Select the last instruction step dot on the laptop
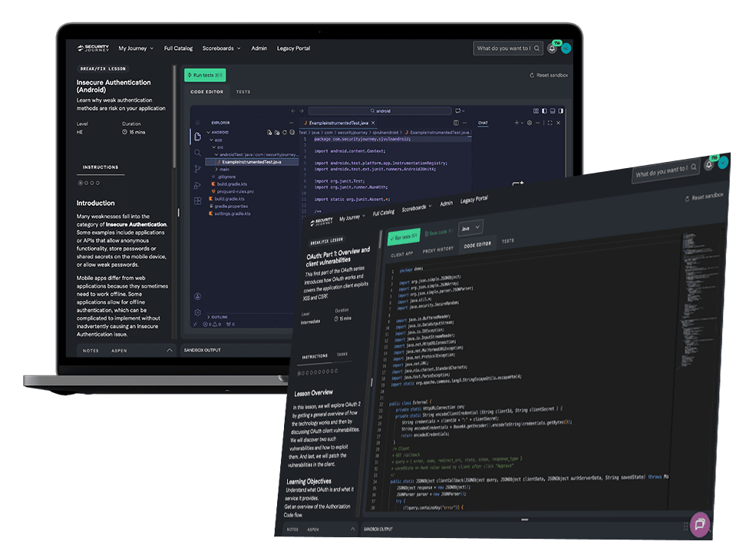 click(97, 183)
